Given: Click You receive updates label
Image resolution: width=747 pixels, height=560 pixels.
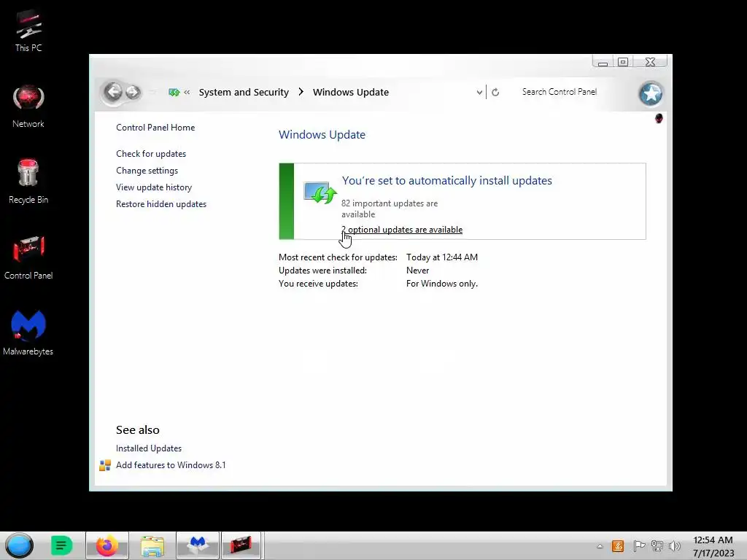Looking at the screenshot, I should click(318, 284).
